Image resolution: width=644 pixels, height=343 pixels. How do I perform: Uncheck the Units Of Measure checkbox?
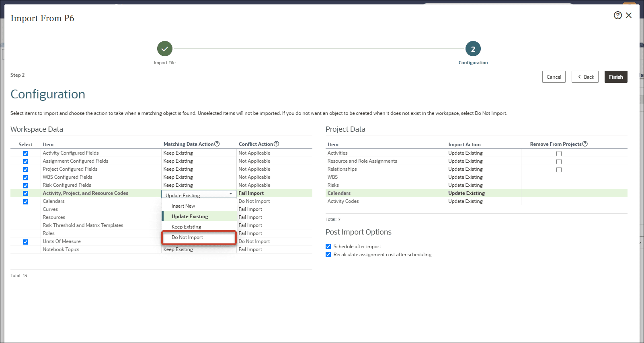[26, 242]
